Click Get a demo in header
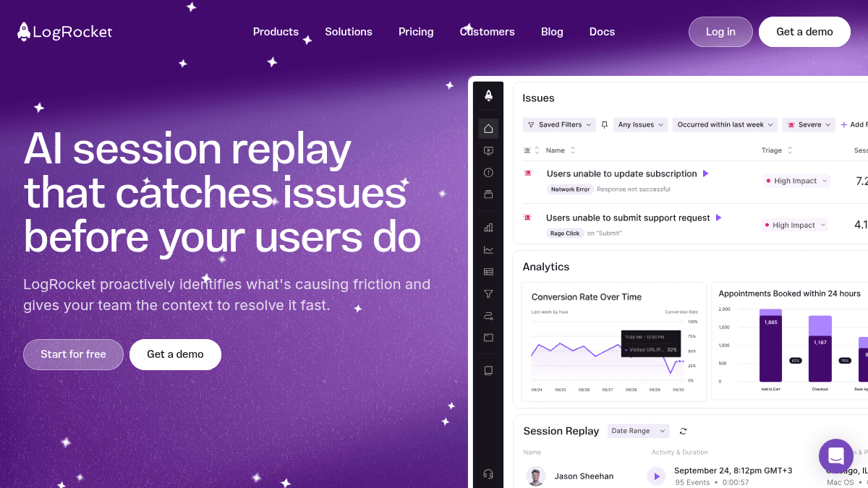This screenshot has width=868, height=488. 804,32
